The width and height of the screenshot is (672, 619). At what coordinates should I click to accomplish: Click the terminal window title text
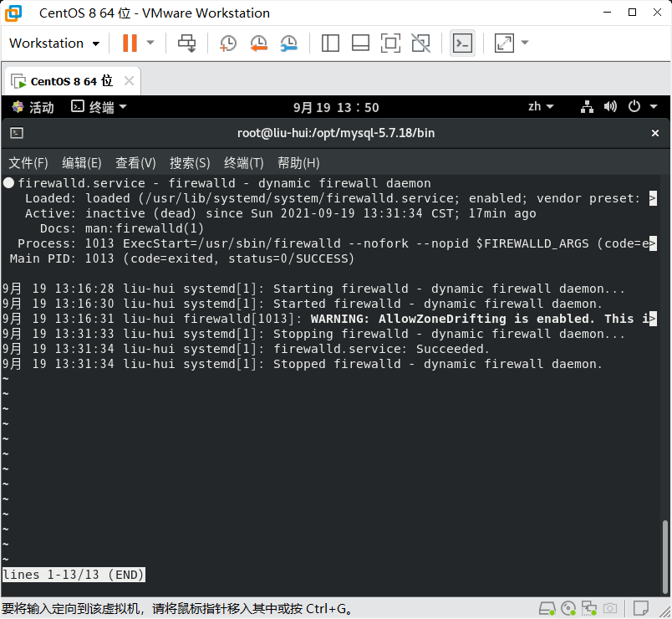tap(336, 133)
